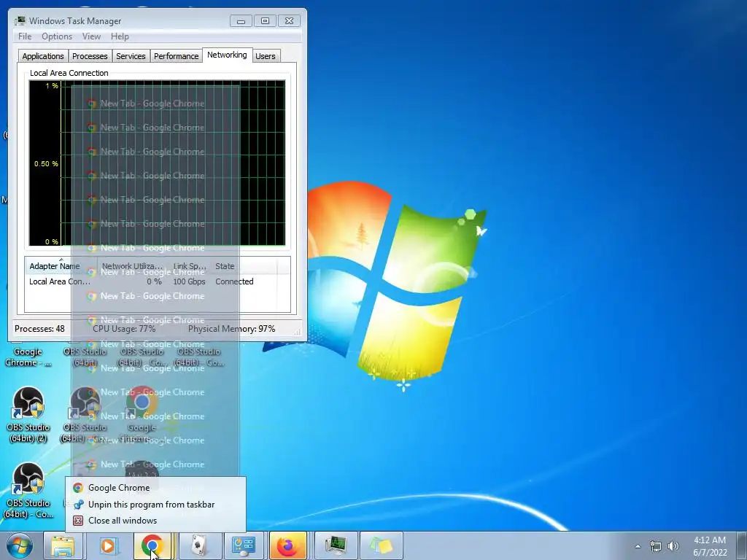The width and height of the screenshot is (747, 560).
Task: Maximize the Windows Task Manager window
Action: (x=265, y=20)
